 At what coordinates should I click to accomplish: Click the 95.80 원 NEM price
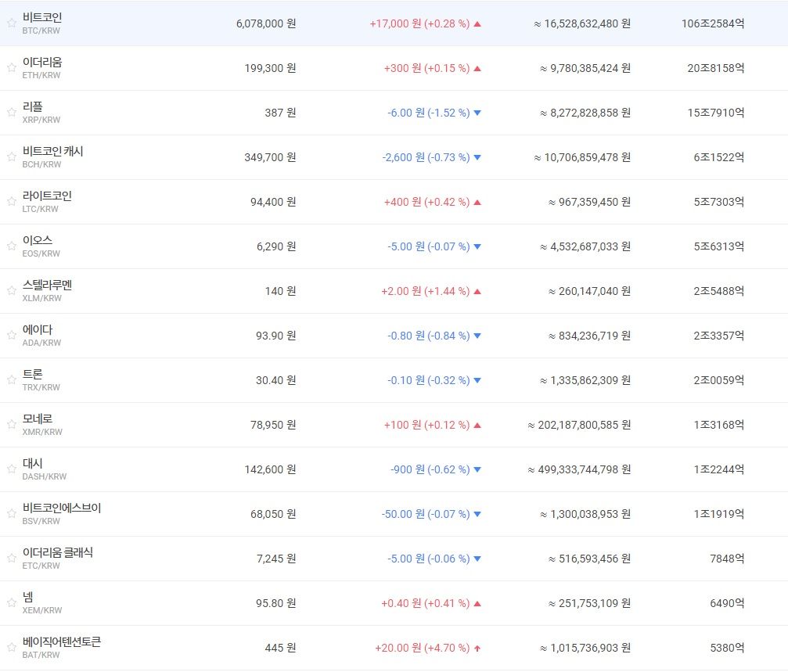click(x=276, y=604)
